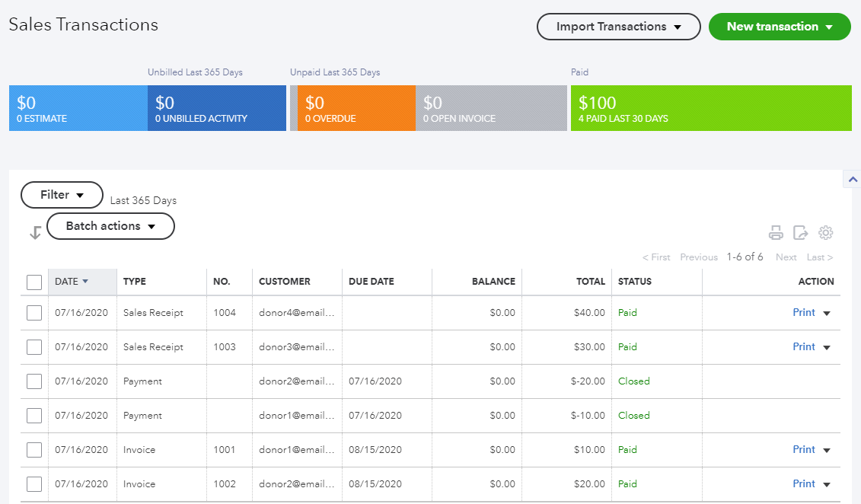Click the export to Excel icon
This screenshot has width=861, height=504.
(x=800, y=233)
